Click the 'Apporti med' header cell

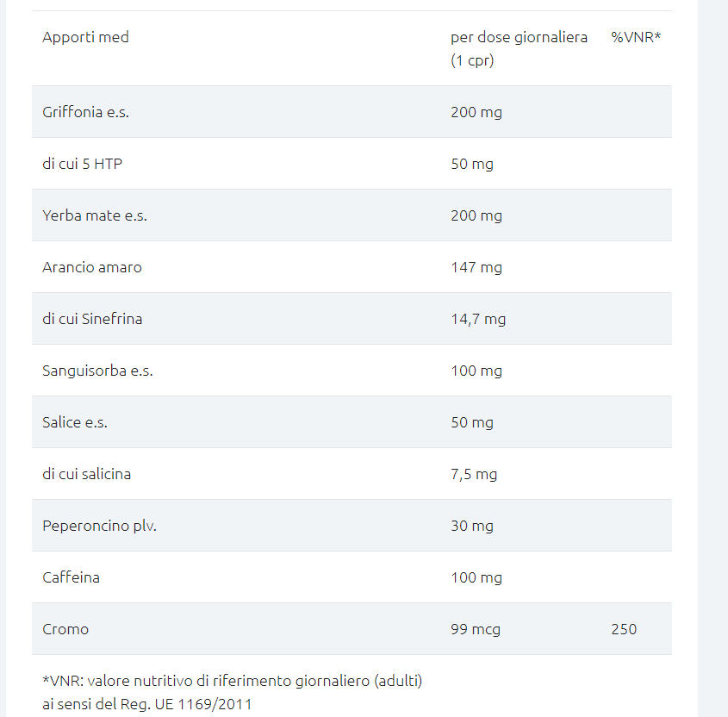(85, 37)
